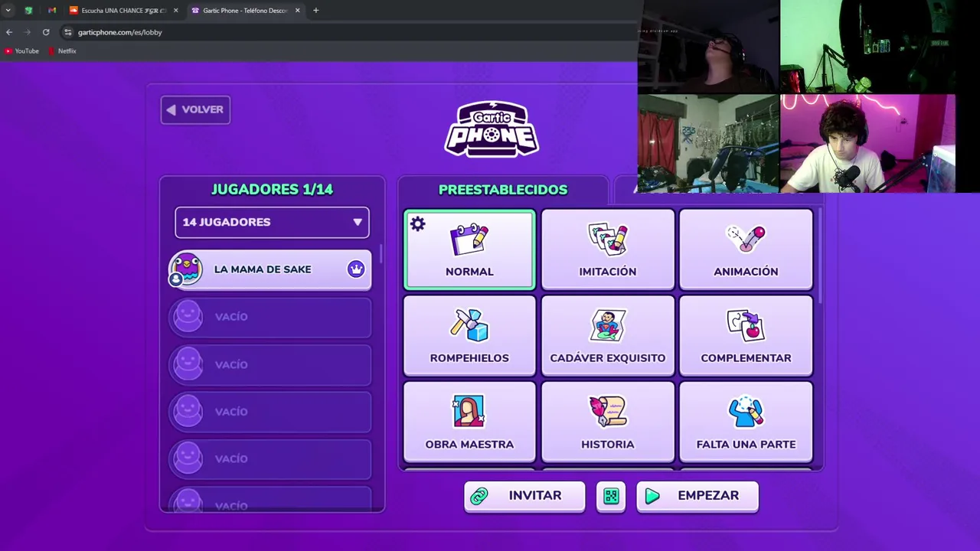The image size is (980, 551).
Task: Click the Volver button
Action: (195, 109)
